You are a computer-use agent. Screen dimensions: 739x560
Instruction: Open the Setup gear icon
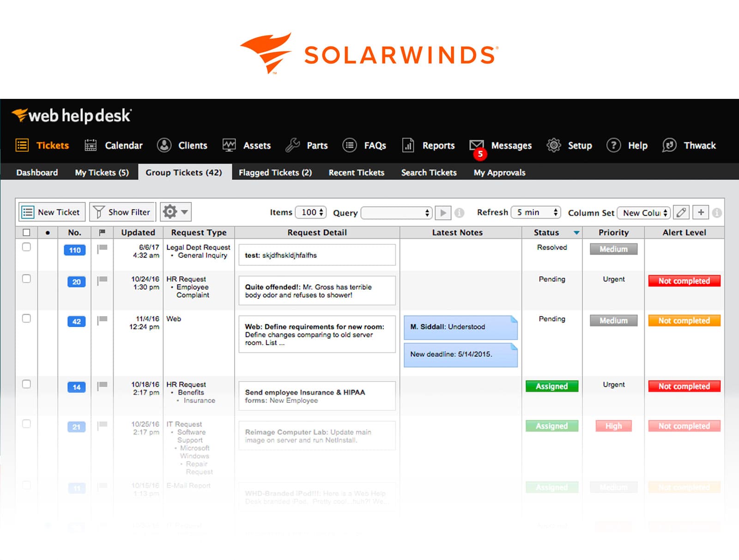(553, 145)
